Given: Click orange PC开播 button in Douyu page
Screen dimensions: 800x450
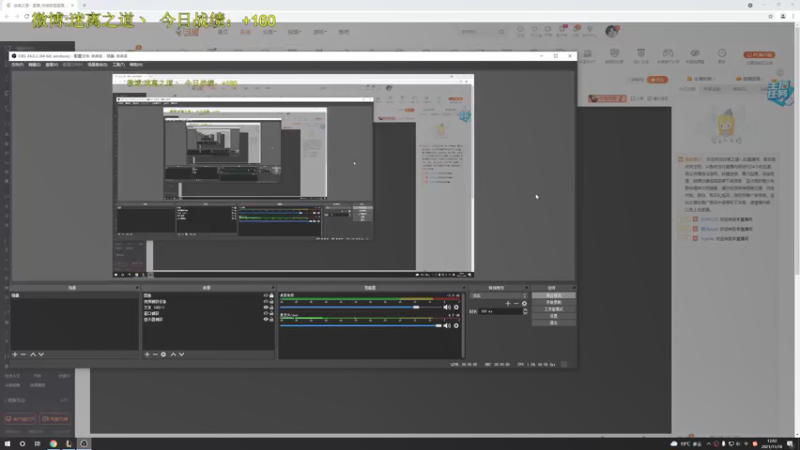Looking at the screenshot, I should click(x=759, y=55).
